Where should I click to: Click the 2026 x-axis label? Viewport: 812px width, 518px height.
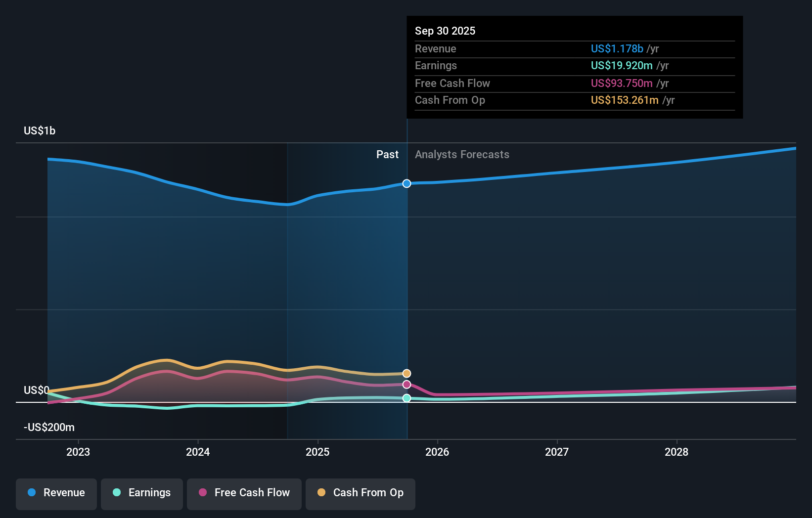point(437,452)
